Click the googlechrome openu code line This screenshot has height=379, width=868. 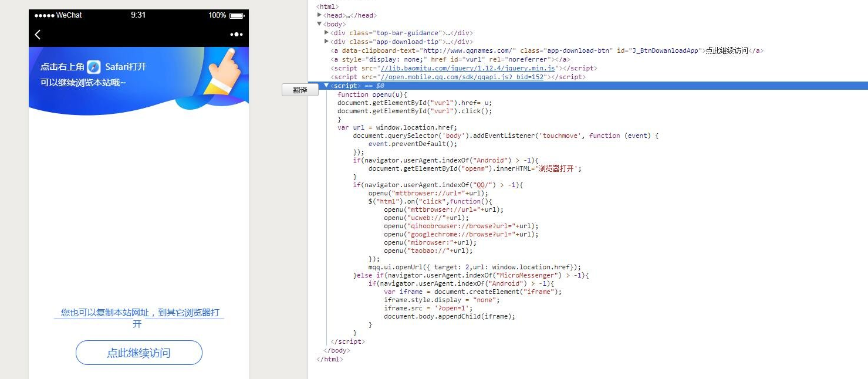click(461, 234)
